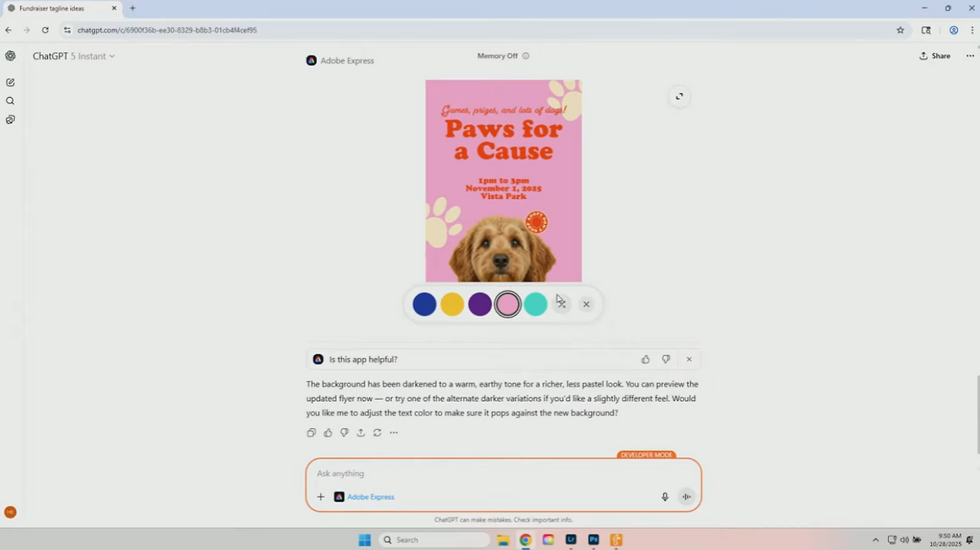Viewport: 980px width, 550px height.
Task: Open the library icon in sidebar
Action: click(10, 120)
